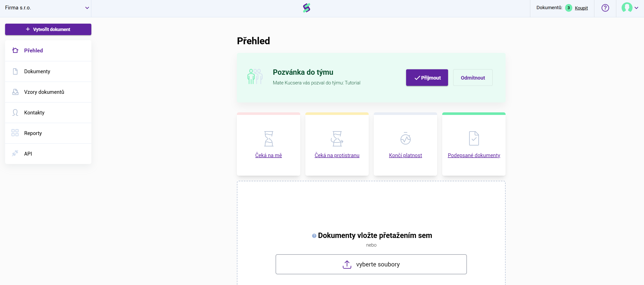This screenshot has width=644, height=285.
Task: Click the chevron next to the avatar
Action: [636, 8]
